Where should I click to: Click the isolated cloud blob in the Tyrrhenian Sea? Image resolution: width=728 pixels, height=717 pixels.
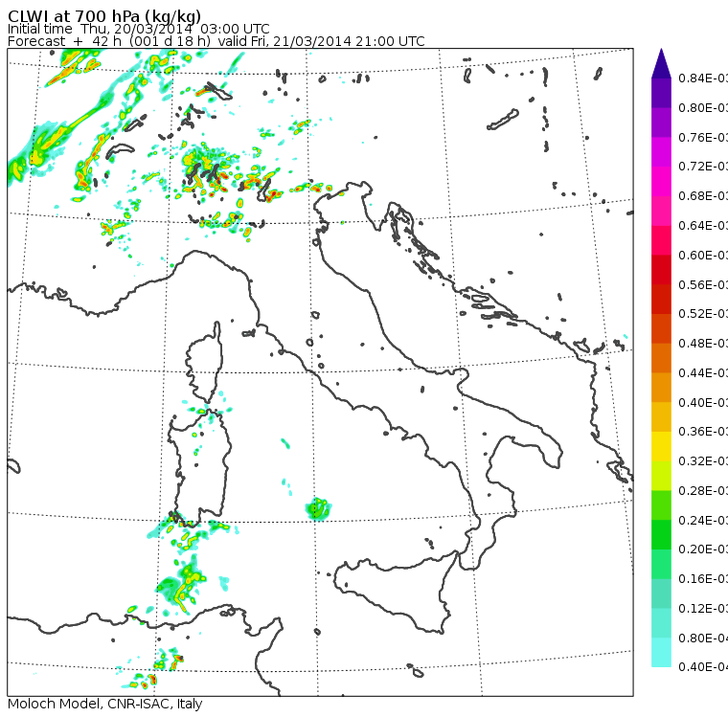click(318, 508)
